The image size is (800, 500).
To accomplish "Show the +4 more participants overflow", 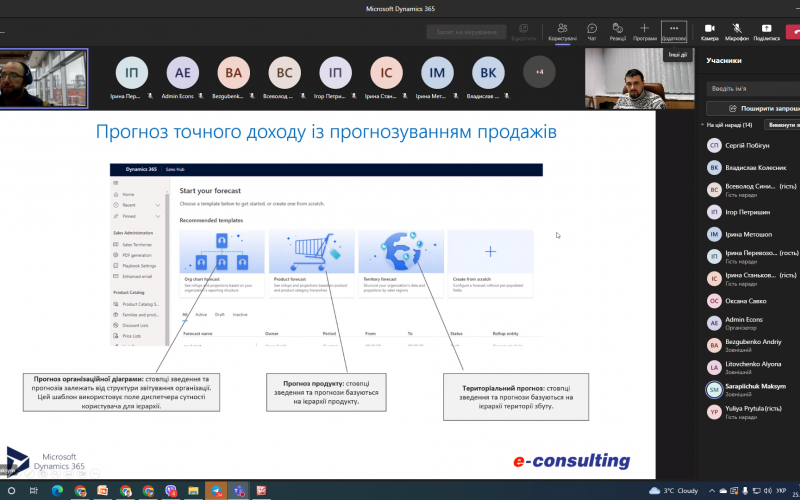I will 539,72.
